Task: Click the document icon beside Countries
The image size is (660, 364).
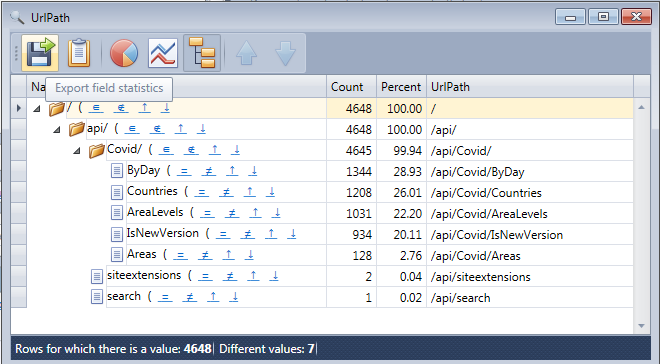Action: pos(117,192)
